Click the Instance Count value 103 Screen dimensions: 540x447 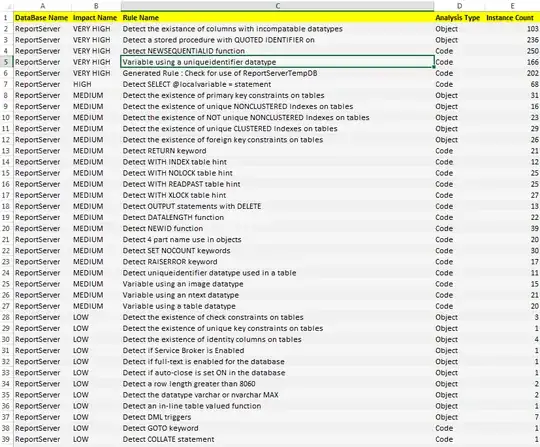(512, 29)
